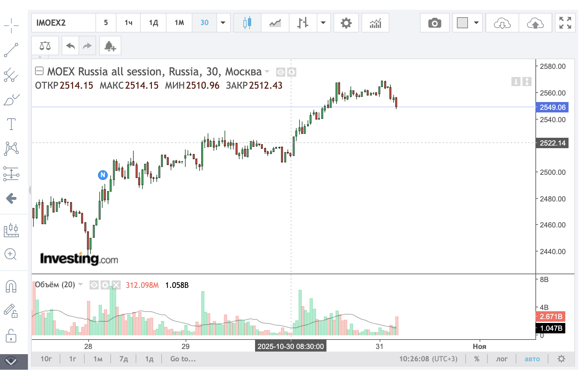Select the long position prediction tool
The image size is (588, 373).
11,174
